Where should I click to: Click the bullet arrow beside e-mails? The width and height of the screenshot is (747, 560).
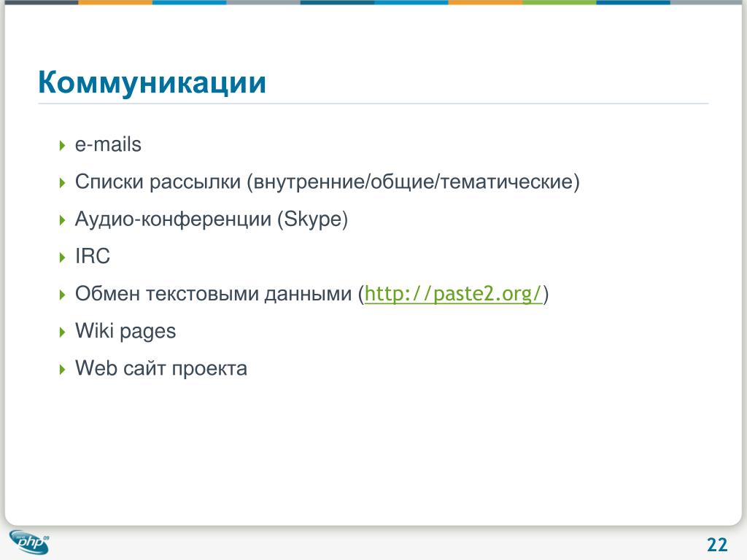click(63, 145)
